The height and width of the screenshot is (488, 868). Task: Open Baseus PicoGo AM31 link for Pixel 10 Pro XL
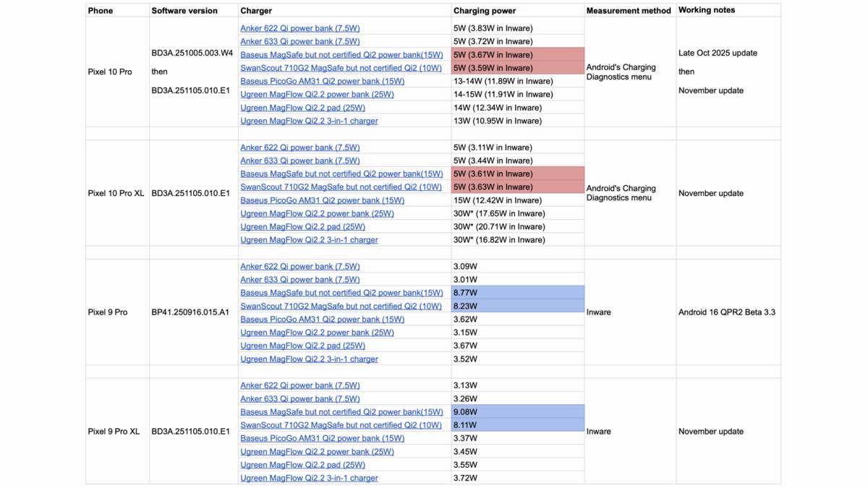point(322,200)
